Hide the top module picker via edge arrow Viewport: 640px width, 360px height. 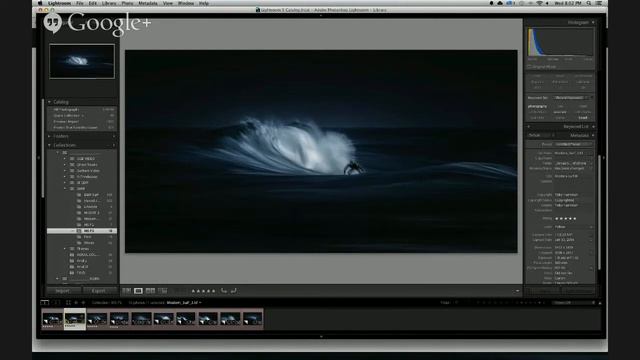pyautogui.click(x=321, y=16)
